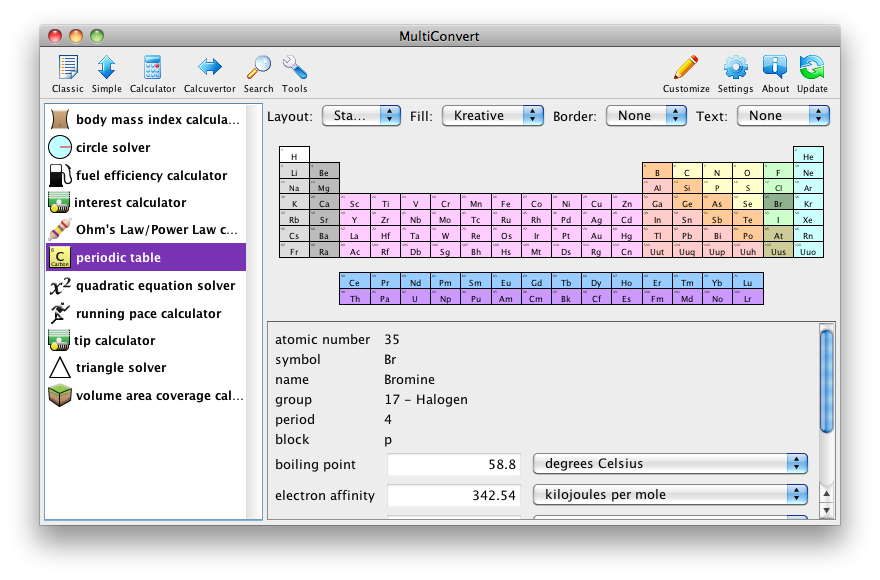Select Zinc (Zn) element cell

[x=627, y=203]
